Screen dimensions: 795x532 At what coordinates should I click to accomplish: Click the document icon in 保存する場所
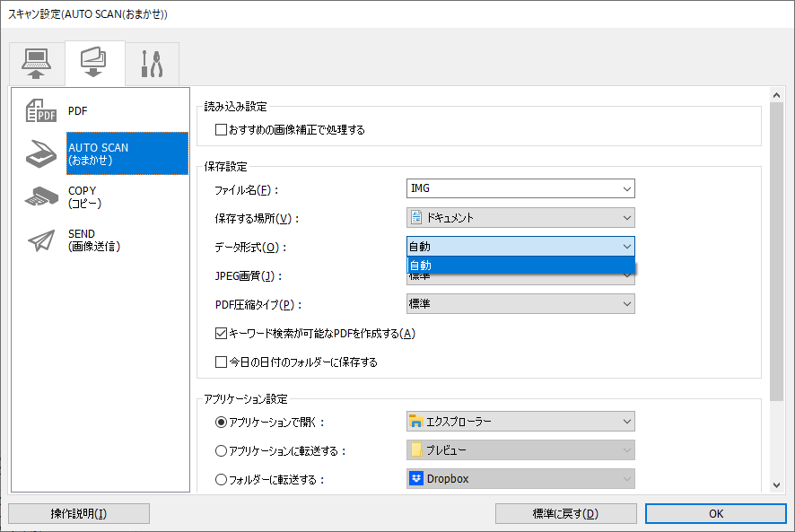416,218
